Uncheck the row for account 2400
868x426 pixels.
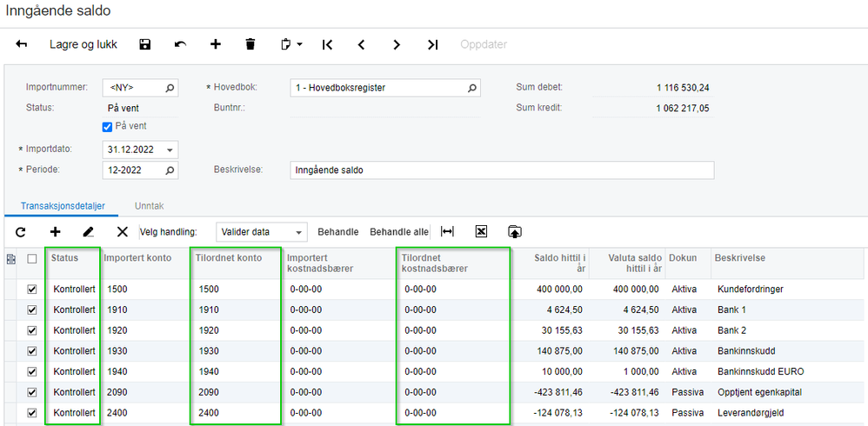click(32, 413)
